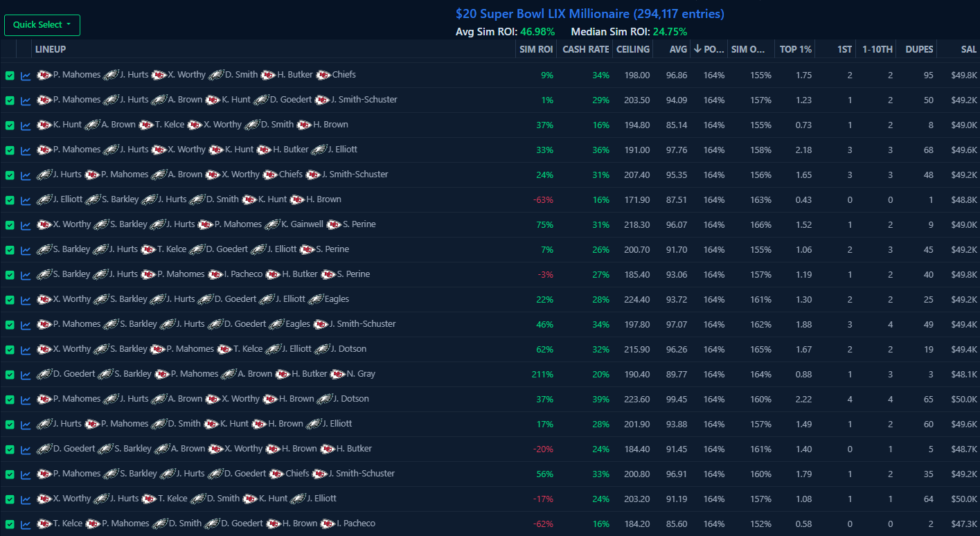Sort by AVG column header

679,49
